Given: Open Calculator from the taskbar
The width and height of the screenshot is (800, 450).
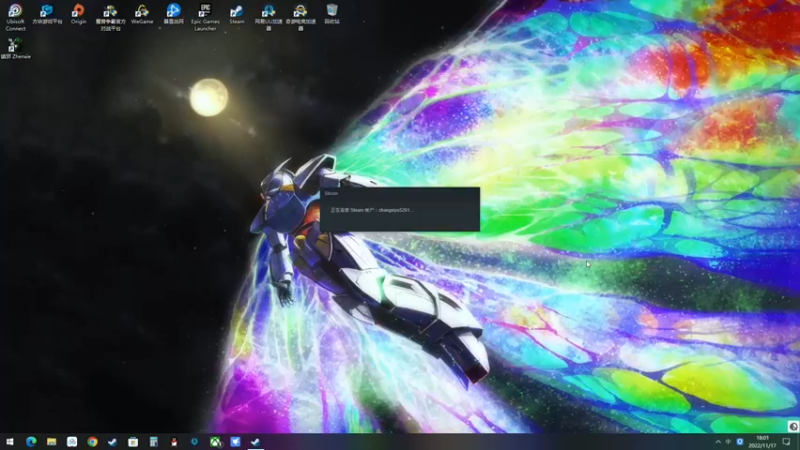Looking at the screenshot, I should tap(154, 442).
